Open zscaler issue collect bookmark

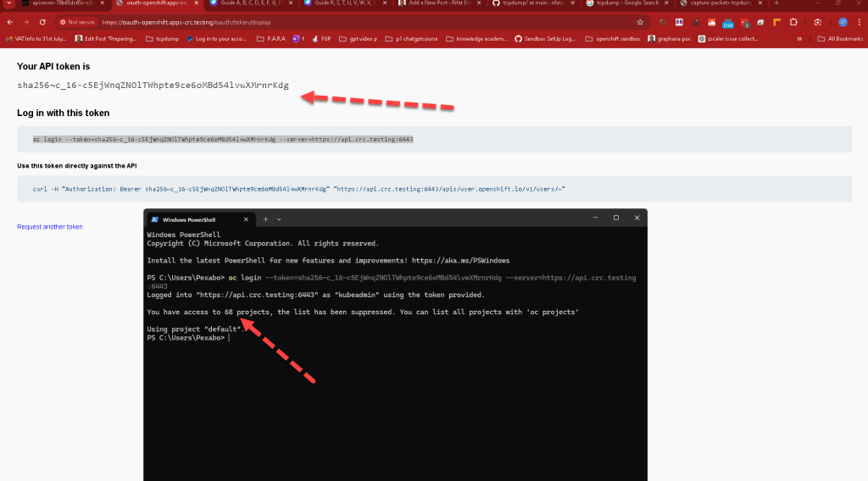coord(728,39)
